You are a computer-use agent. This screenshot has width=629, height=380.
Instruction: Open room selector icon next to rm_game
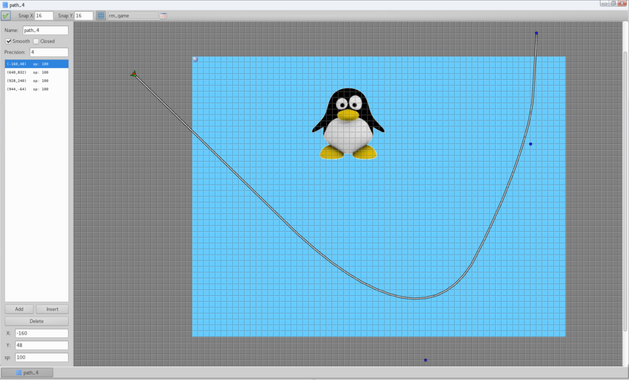tap(163, 16)
